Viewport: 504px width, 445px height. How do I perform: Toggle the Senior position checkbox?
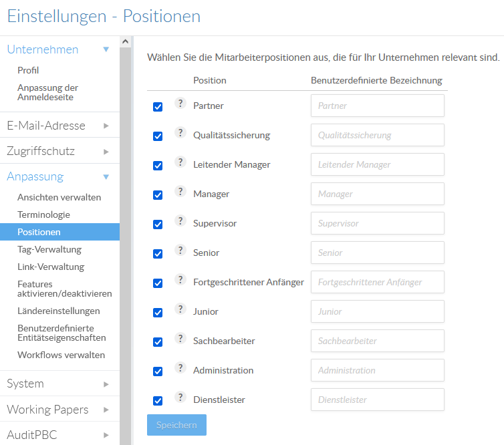(x=158, y=254)
